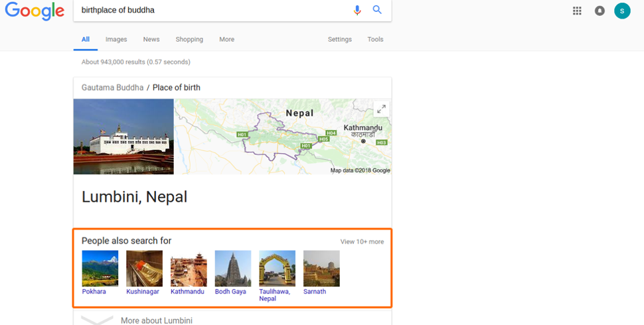This screenshot has width=644, height=325.
Task: Open Google notifications bell
Action: [x=600, y=11]
